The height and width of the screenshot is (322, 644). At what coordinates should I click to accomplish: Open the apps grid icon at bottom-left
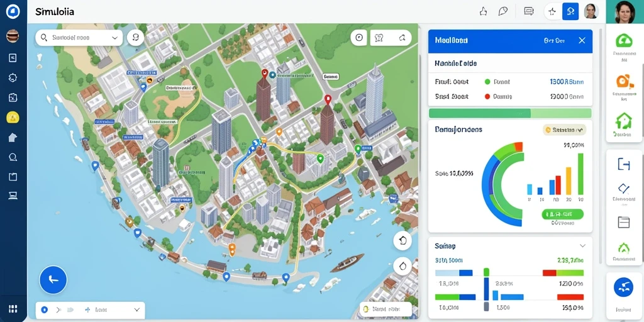click(13, 309)
